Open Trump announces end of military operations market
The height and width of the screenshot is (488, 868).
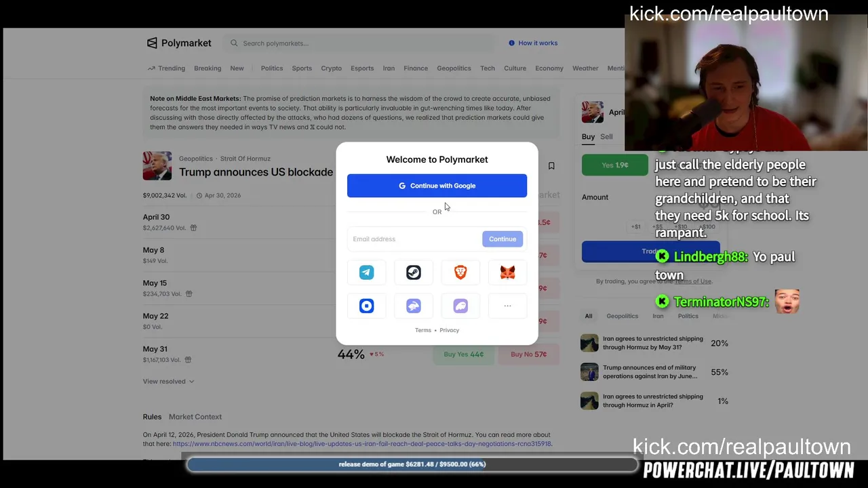[x=654, y=372]
